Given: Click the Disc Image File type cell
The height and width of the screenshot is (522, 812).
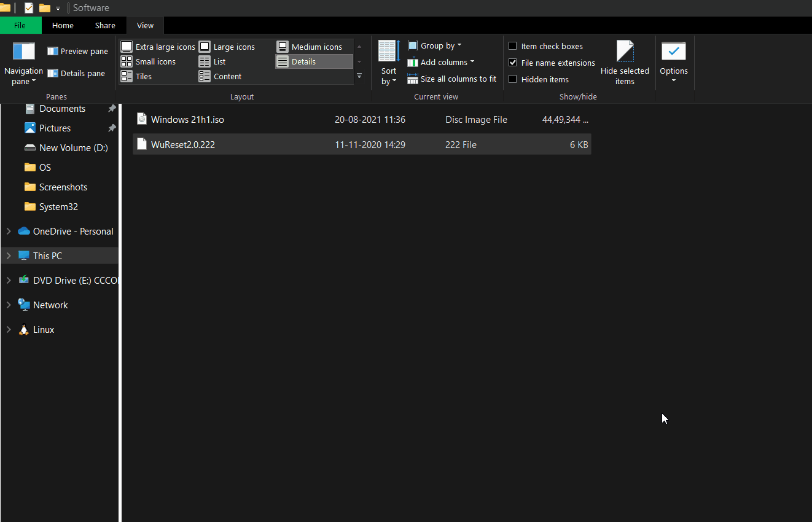Looking at the screenshot, I should point(476,120).
